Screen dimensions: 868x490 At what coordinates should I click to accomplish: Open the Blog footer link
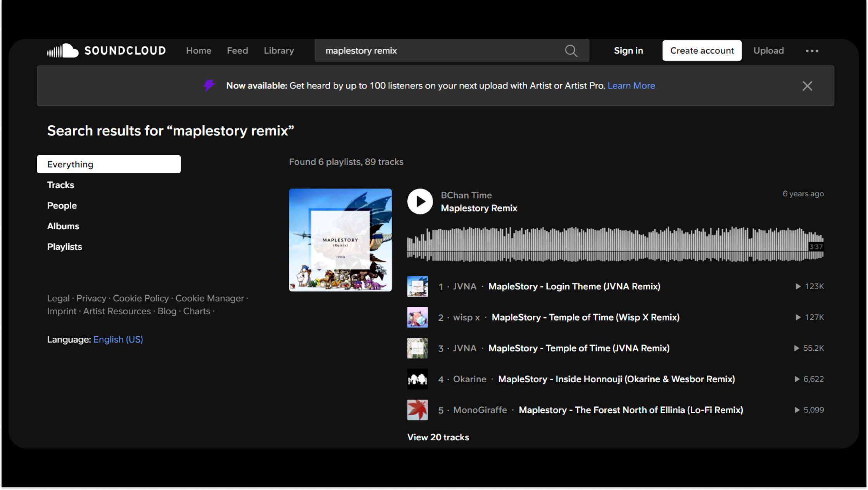point(167,311)
